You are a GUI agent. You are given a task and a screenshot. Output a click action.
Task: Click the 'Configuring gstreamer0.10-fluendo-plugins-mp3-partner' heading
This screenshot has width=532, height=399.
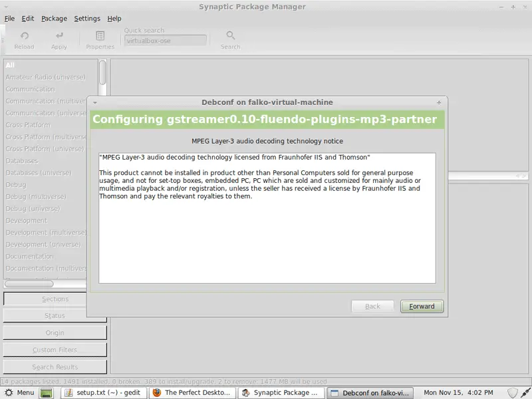[x=265, y=120]
